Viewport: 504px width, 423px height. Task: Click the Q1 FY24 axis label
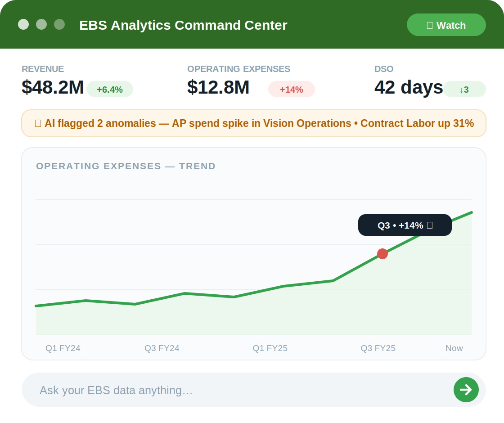(x=63, y=348)
